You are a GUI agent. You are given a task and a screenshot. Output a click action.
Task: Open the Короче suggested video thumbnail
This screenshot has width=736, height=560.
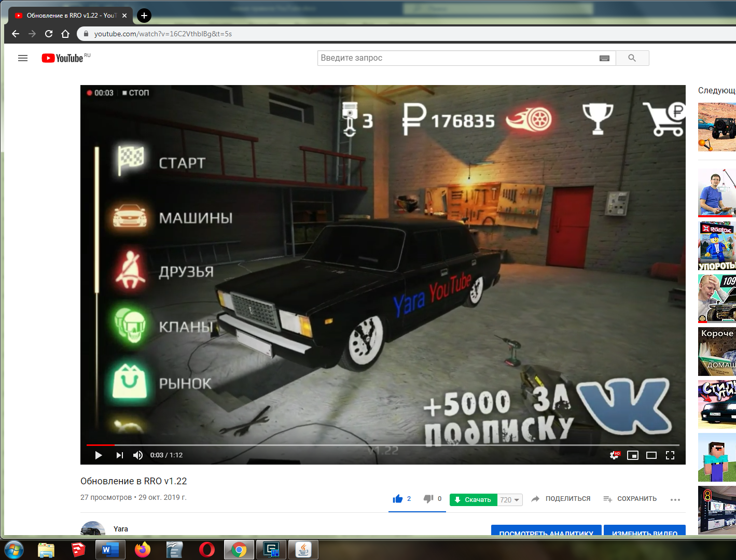coord(717,352)
